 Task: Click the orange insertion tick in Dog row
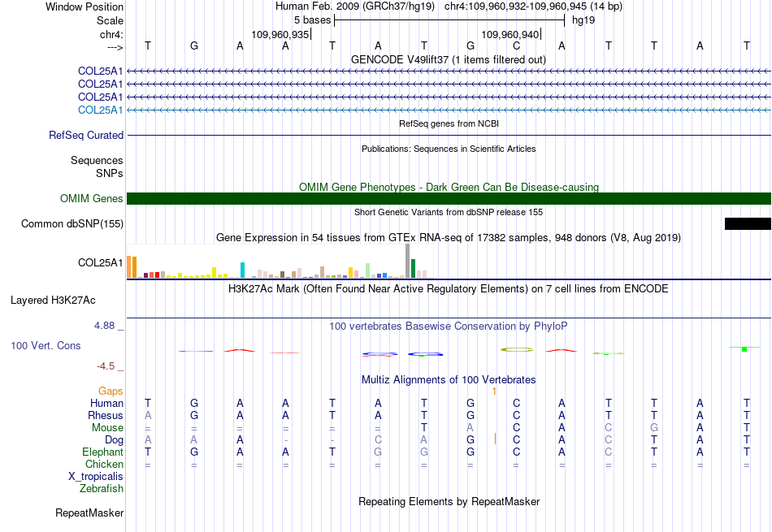click(496, 439)
